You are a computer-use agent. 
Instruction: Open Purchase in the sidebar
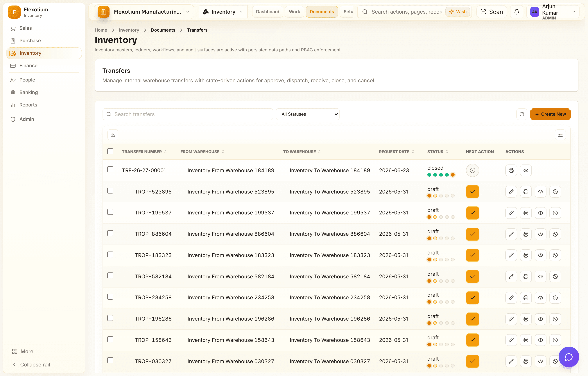pyautogui.click(x=44, y=41)
